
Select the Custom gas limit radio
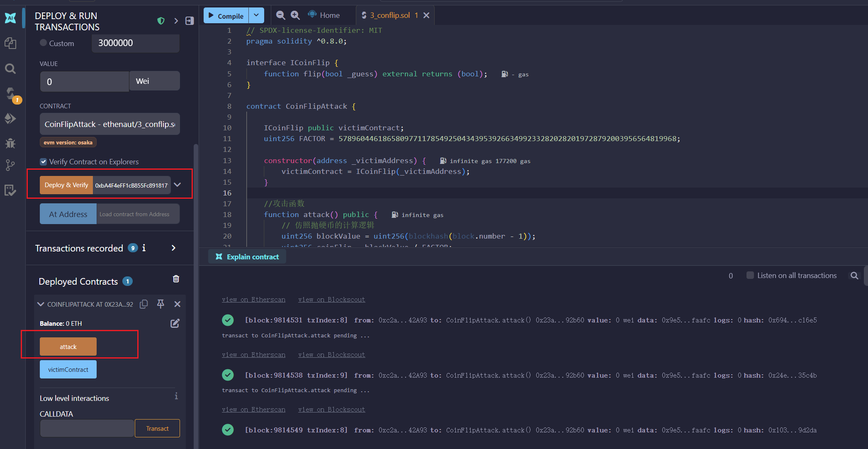(43, 43)
